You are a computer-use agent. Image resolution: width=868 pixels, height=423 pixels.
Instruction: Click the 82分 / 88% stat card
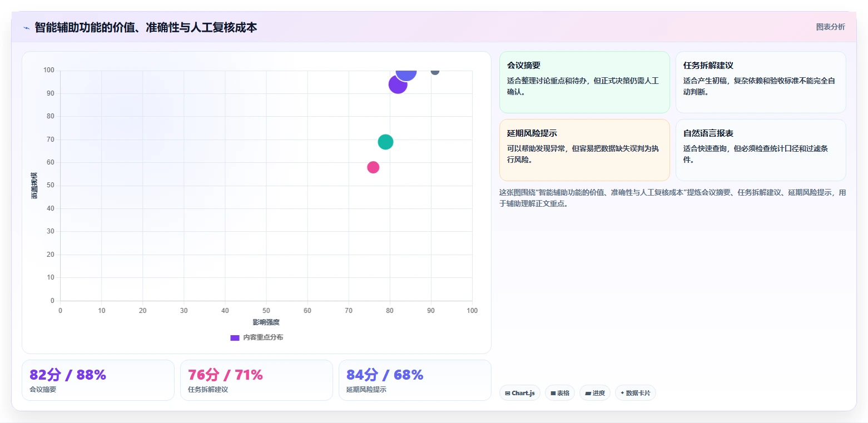(x=98, y=380)
